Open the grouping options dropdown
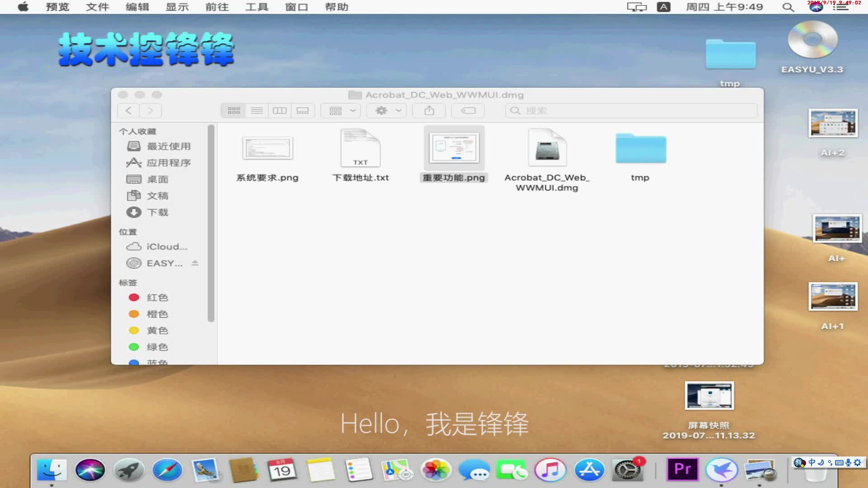Viewport: 868px width, 488px height. [340, 110]
